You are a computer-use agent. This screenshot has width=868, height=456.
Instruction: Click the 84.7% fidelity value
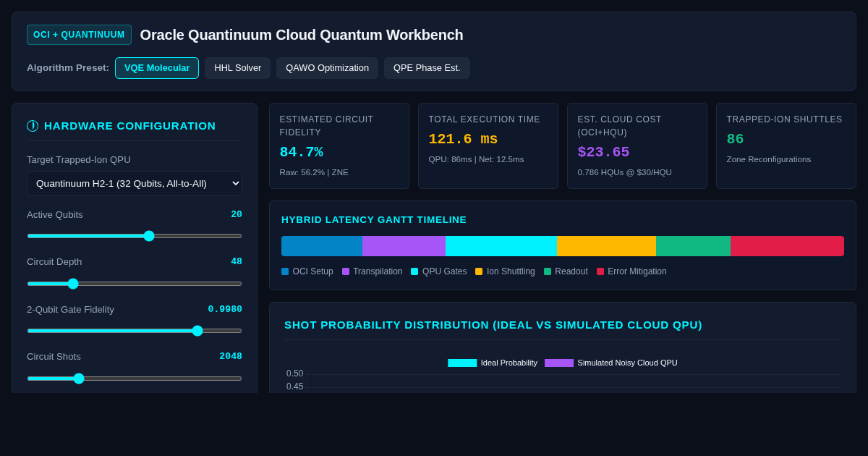pos(302,153)
